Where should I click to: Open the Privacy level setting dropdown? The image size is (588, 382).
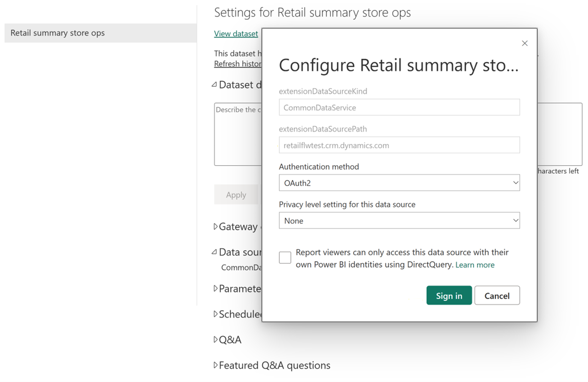399,221
